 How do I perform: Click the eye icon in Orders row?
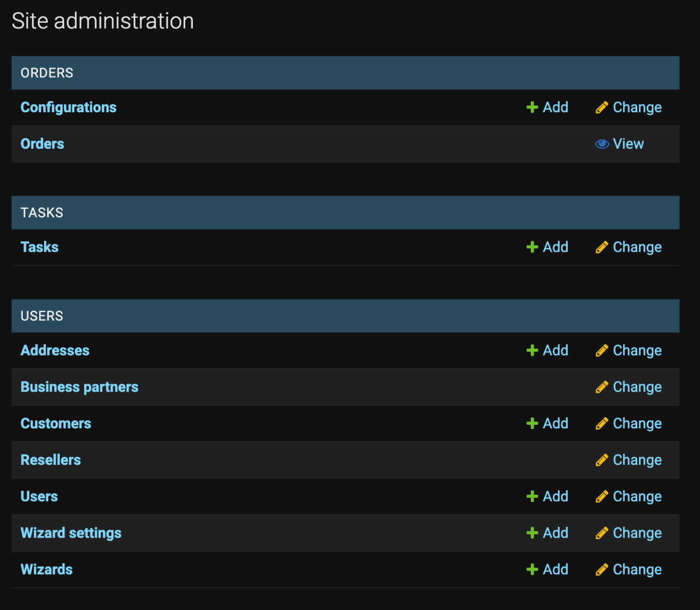pyautogui.click(x=602, y=144)
